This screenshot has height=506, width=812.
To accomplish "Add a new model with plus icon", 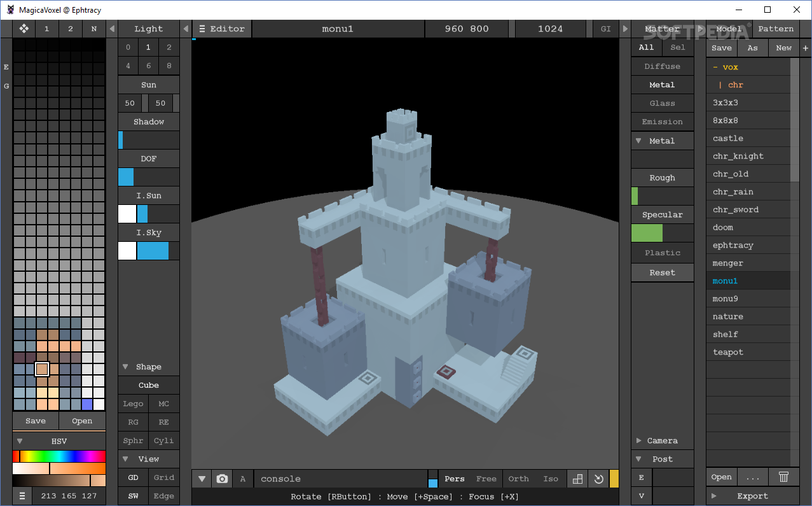I will (805, 48).
